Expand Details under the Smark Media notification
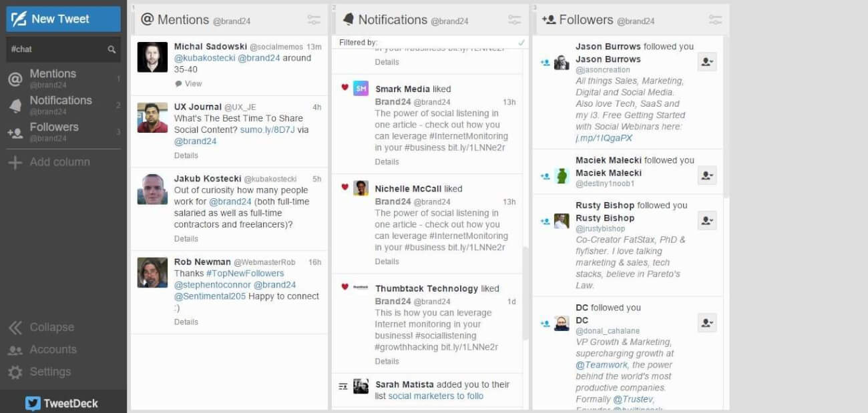The image size is (868, 413). (x=387, y=161)
